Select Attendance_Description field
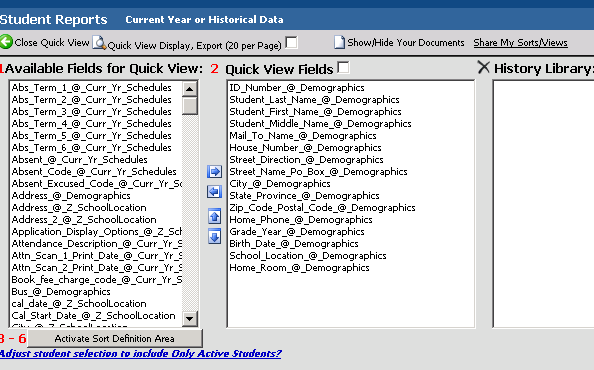 click(96, 244)
